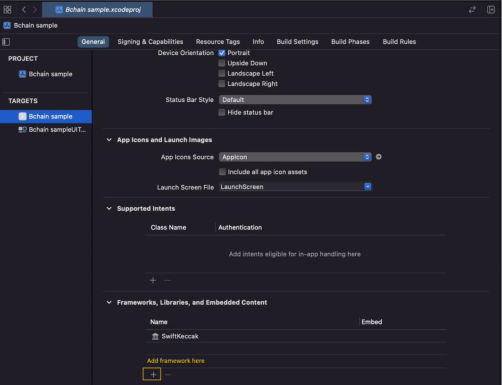Open the related items grid icon
Viewport: 502px width, 385px height.
click(7, 10)
